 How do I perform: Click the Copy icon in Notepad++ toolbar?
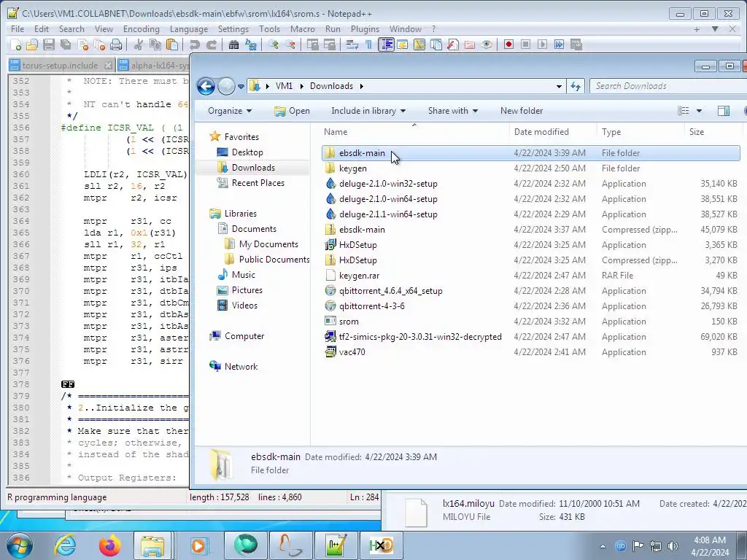(155, 44)
